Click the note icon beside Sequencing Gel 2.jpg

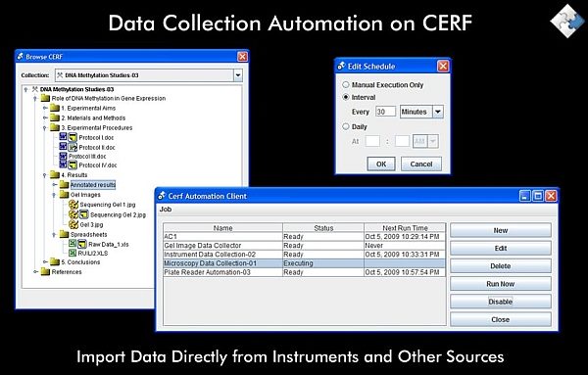[84, 214]
